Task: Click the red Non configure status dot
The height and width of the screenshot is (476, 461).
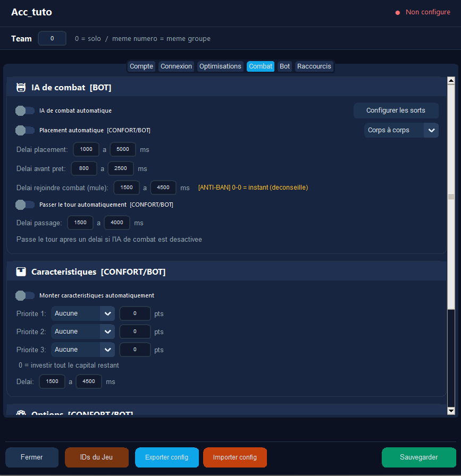Action: [x=397, y=13]
